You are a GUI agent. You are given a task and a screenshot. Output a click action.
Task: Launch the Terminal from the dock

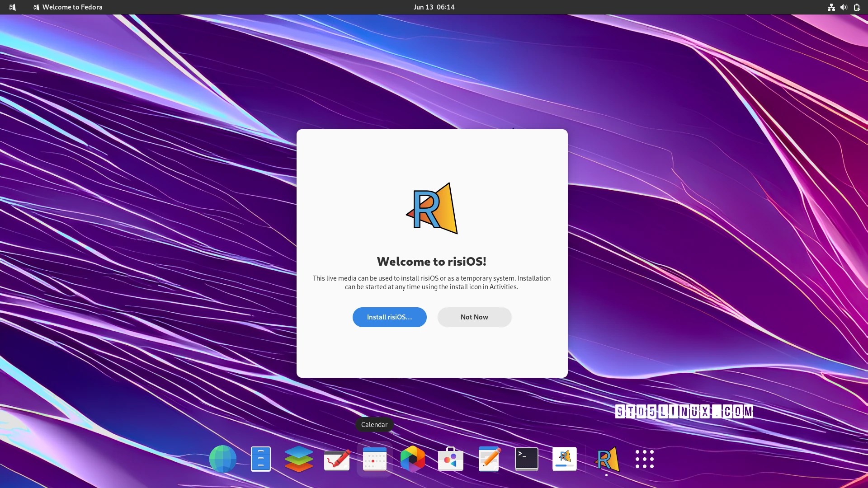[527, 459]
